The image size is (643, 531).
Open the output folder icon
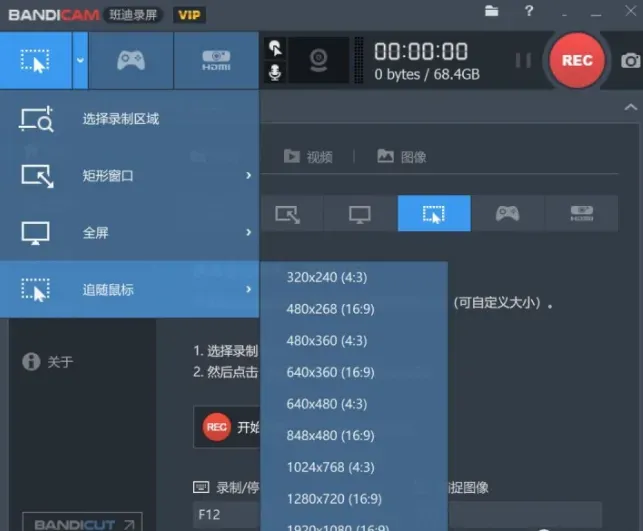(x=491, y=11)
